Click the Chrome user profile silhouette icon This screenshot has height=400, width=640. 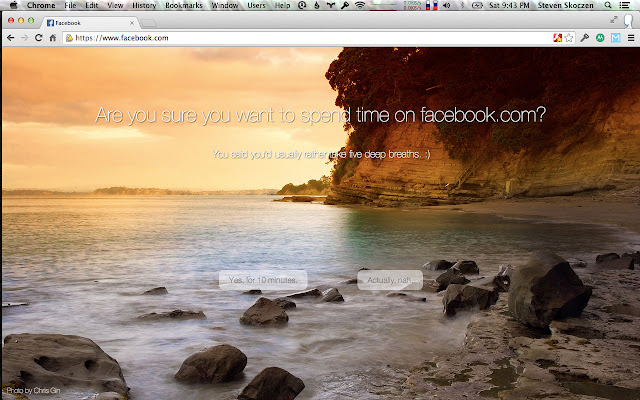(629, 21)
